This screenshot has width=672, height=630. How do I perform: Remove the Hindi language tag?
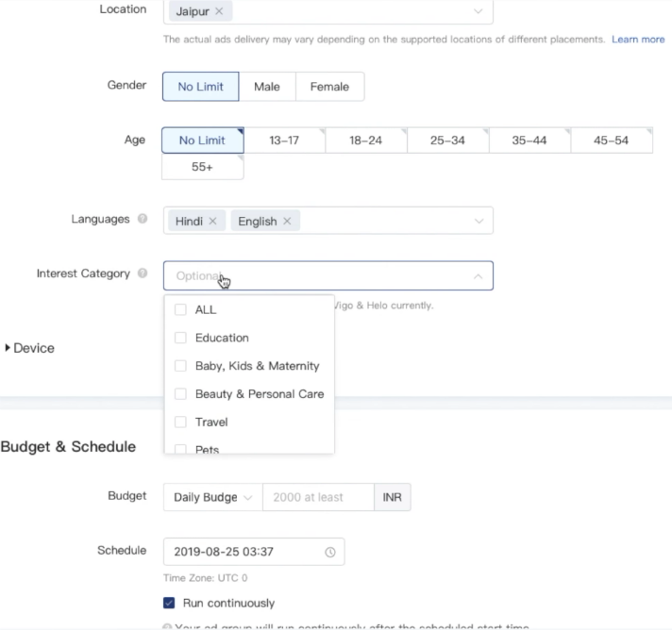212,221
